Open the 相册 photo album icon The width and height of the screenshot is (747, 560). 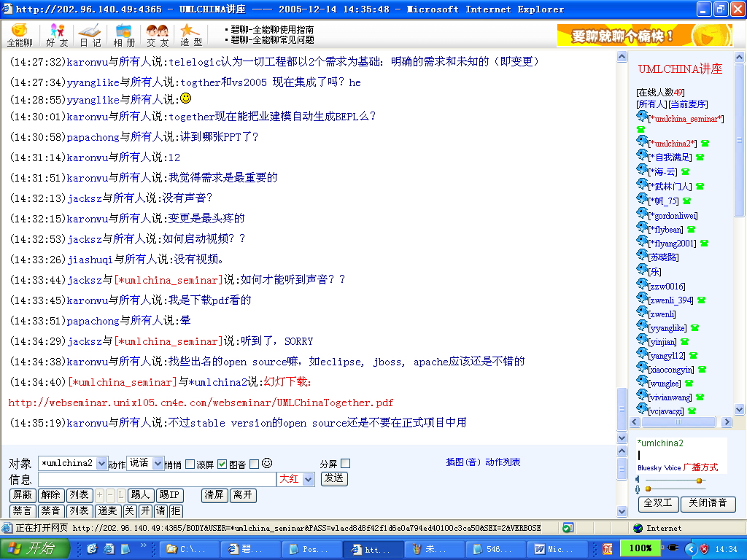pos(124,35)
